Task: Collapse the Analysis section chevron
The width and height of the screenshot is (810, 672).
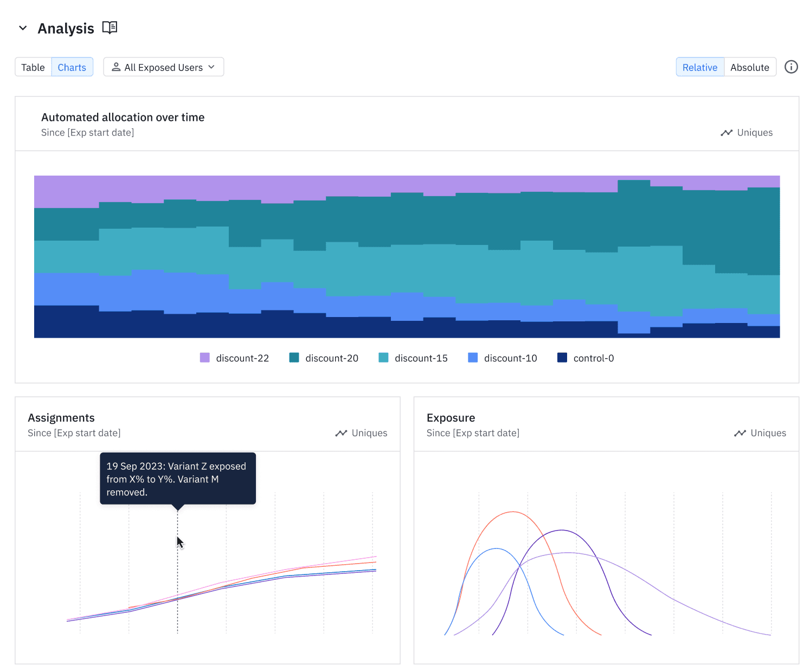Action: [23, 28]
